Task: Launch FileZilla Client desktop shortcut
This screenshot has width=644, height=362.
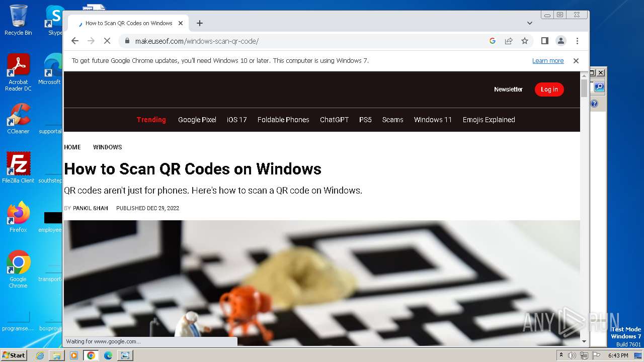Action: [x=18, y=167]
